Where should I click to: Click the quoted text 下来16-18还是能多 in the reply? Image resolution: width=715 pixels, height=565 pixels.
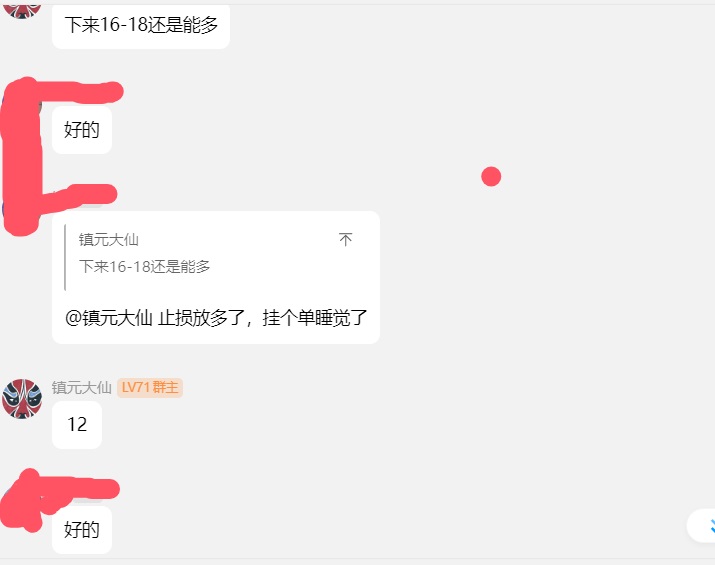145,267
